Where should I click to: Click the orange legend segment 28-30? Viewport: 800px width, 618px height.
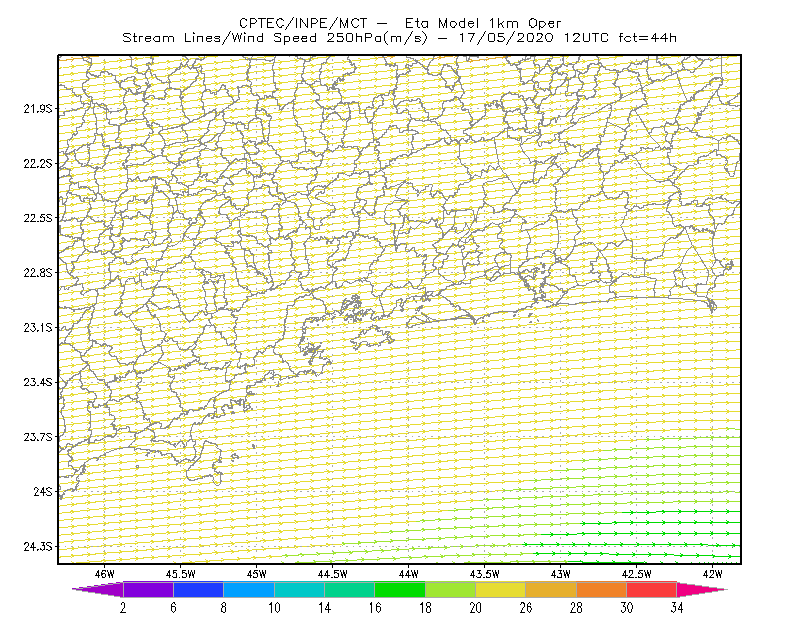point(602,589)
